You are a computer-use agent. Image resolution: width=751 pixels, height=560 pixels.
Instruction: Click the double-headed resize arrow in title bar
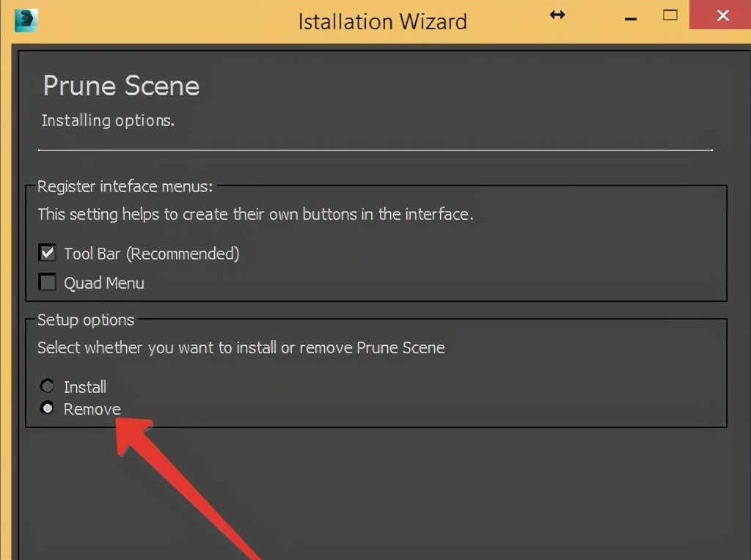(557, 15)
